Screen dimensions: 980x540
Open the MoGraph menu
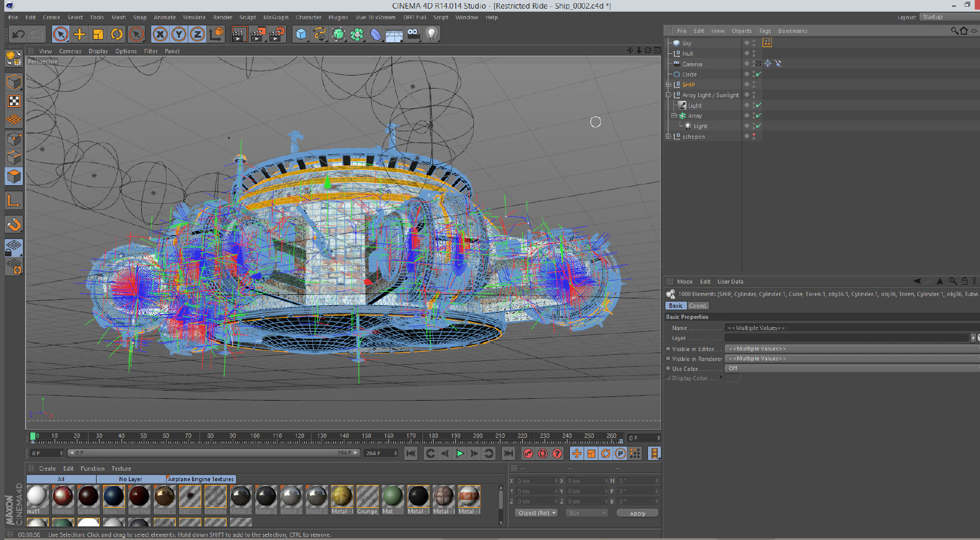pyautogui.click(x=276, y=17)
